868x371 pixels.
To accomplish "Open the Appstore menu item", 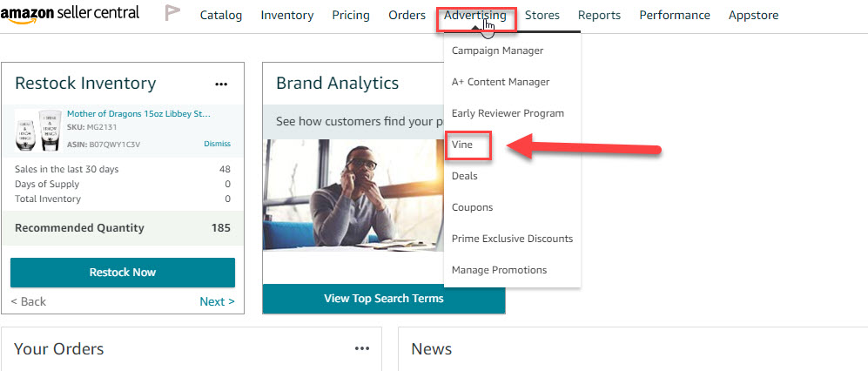I will 753,15.
